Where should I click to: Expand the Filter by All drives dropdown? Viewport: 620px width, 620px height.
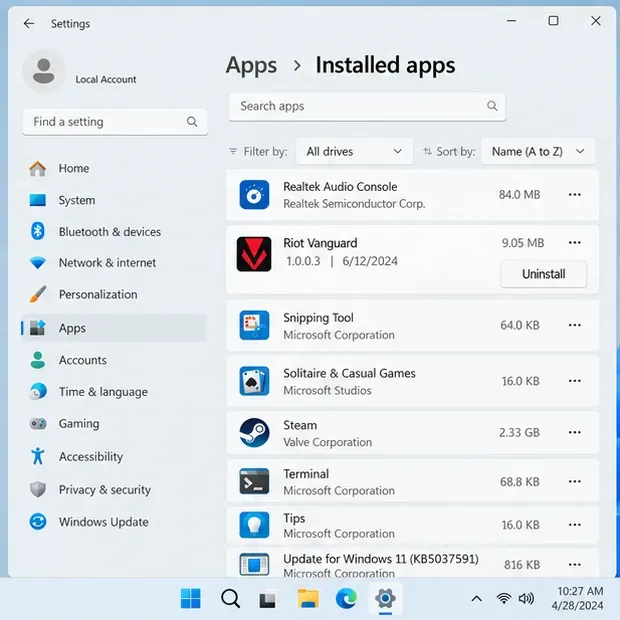[x=354, y=151]
